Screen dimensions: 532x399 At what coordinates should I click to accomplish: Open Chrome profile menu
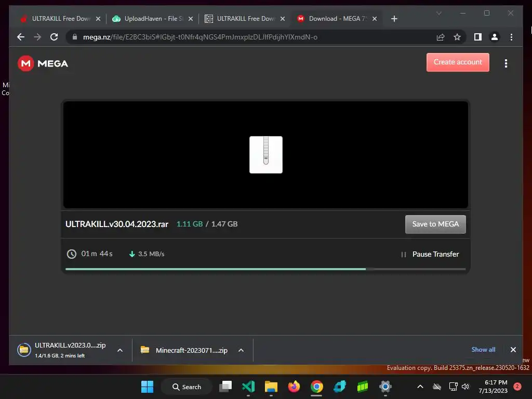495,37
